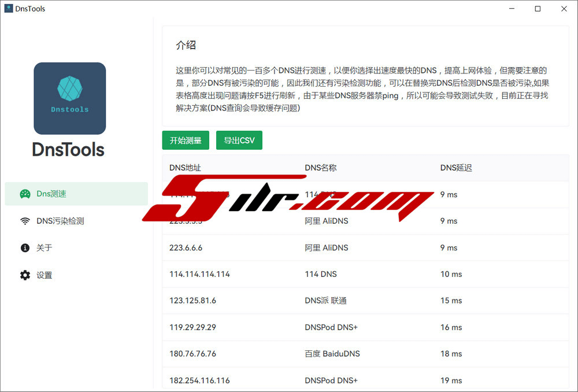Click the Wi-Fi icon for DNS污染检测
This screenshot has width=578, height=392.
[25, 221]
